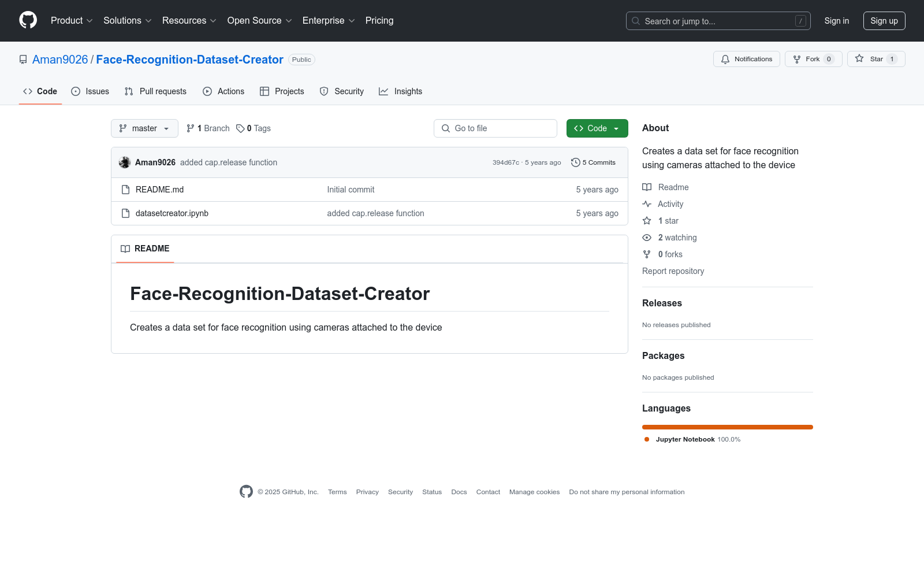Open the Releases section heading

click(662, 303)
